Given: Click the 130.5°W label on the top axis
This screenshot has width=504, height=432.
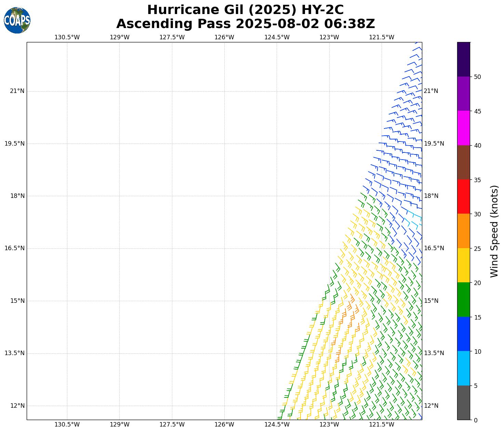Looking at the screenshot, I should 67,37.
